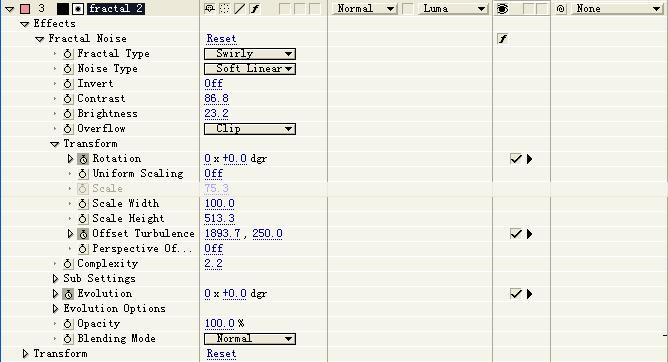668x362 pixels.
Task: Toggle the Invert stopwatch
Action: tap(68, 83)
